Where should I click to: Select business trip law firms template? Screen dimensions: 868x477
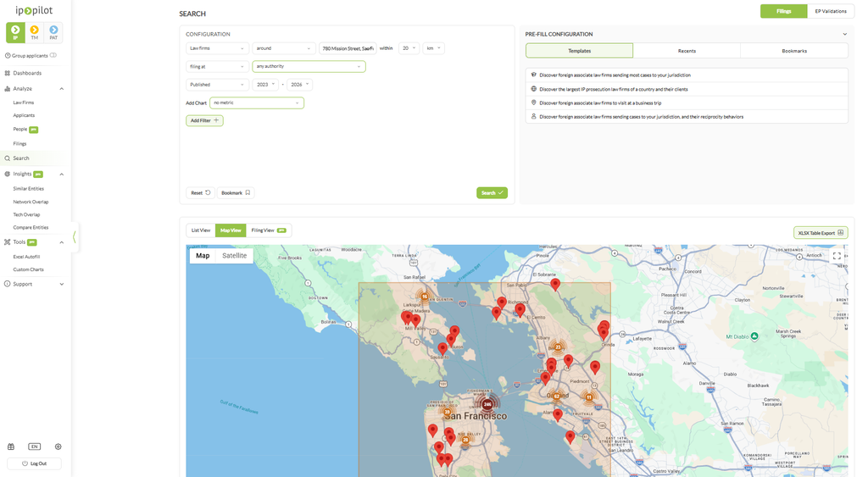687,103
